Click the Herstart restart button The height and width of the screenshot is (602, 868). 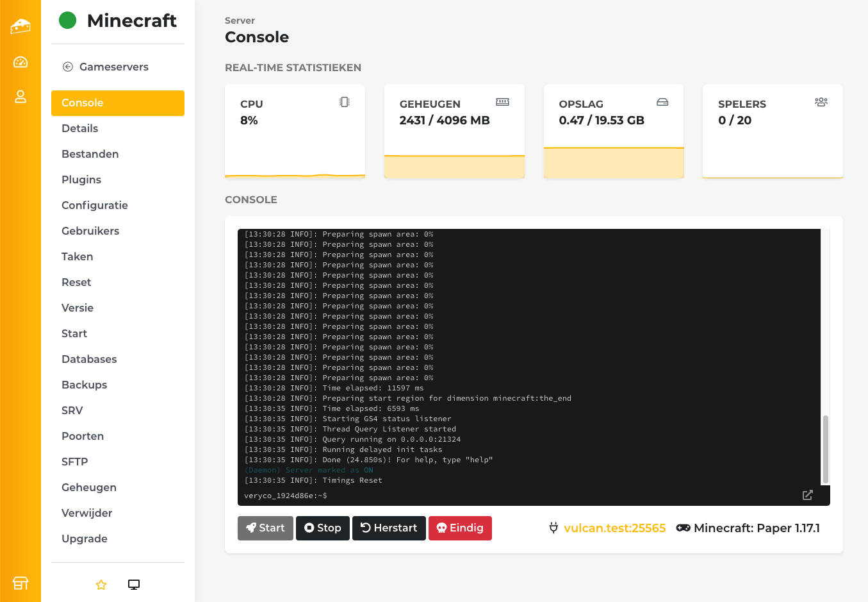tap(389, 528)
